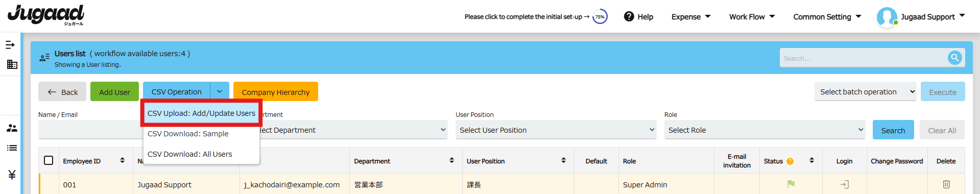Open the list icon in sidebar
The image size is (980, 194).
coord(12,148)
